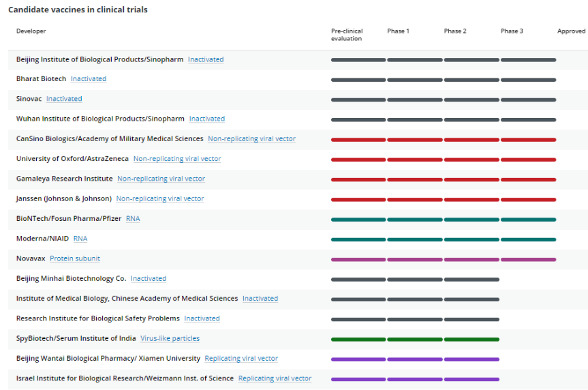
Task: Click Phase 2 teal progress bar for BioNTech/Fosun Pharma/Pfizer
Action: [471, 220]
